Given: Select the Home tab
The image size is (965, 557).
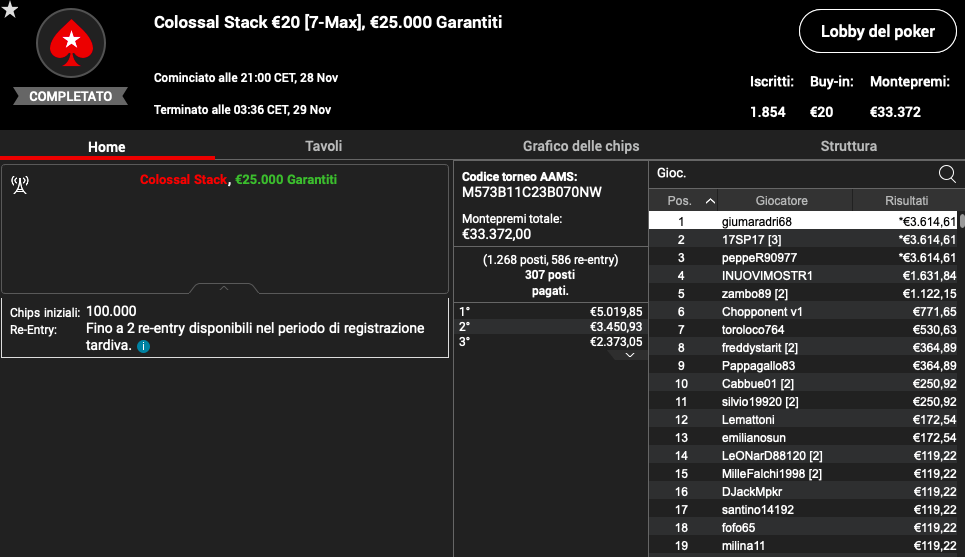Looking at the screenshot, I should (x=107, y=147).
